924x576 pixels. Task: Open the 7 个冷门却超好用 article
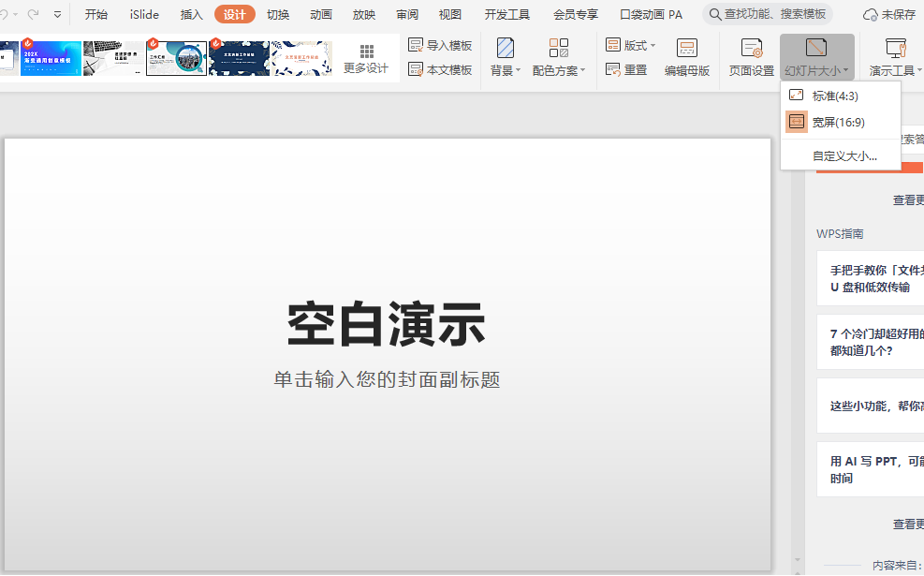tap(871, 342)
